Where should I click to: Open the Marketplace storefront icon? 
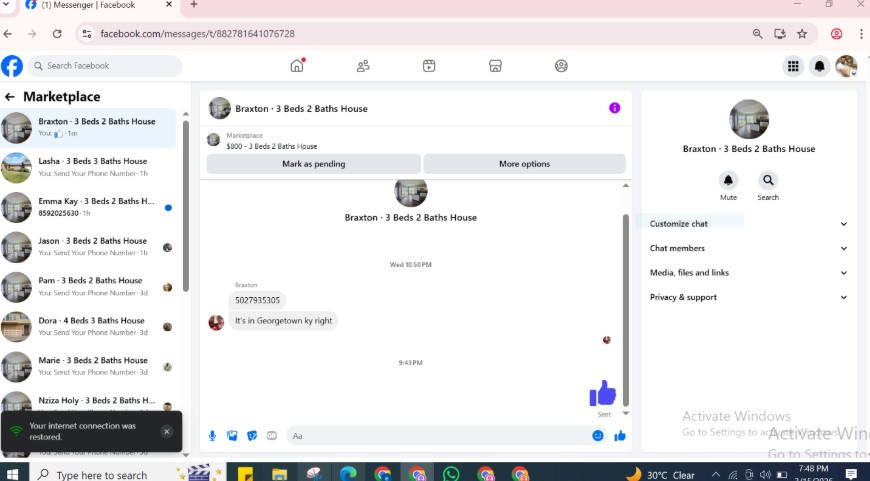tap(495, 66)
